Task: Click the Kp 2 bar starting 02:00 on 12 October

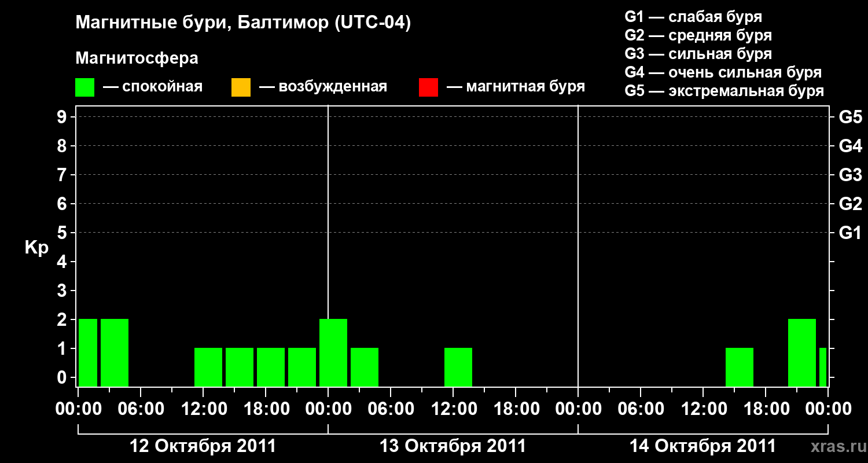Action: (x=115, y=352)
